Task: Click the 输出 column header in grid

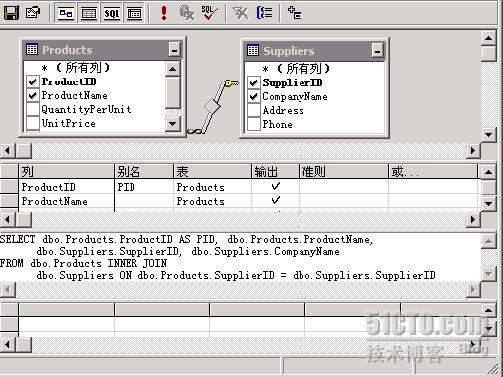Action: 275,172
